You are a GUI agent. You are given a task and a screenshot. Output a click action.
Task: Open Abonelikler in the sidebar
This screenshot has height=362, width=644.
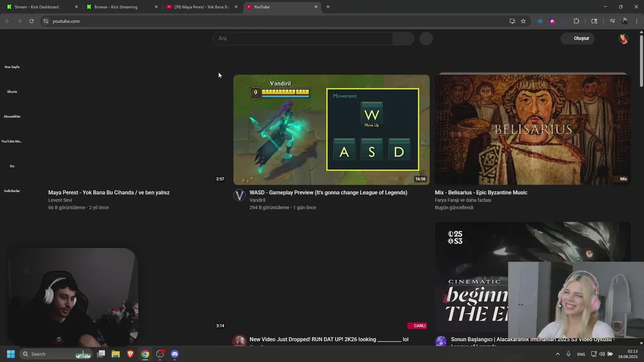12,117
